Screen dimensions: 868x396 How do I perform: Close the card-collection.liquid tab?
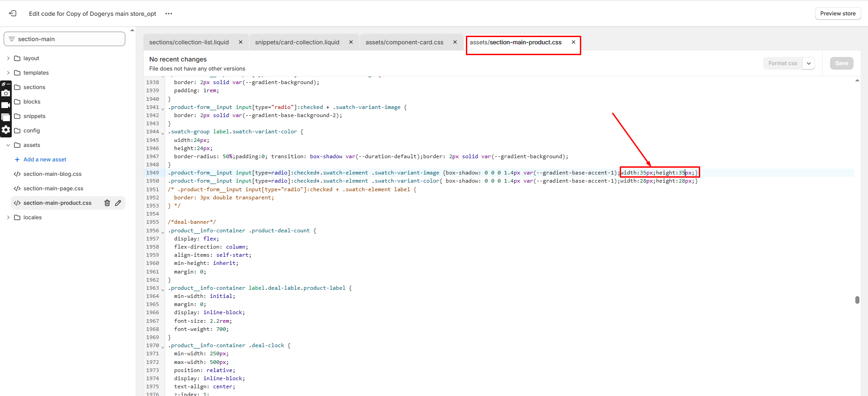(x=351, y=42)
